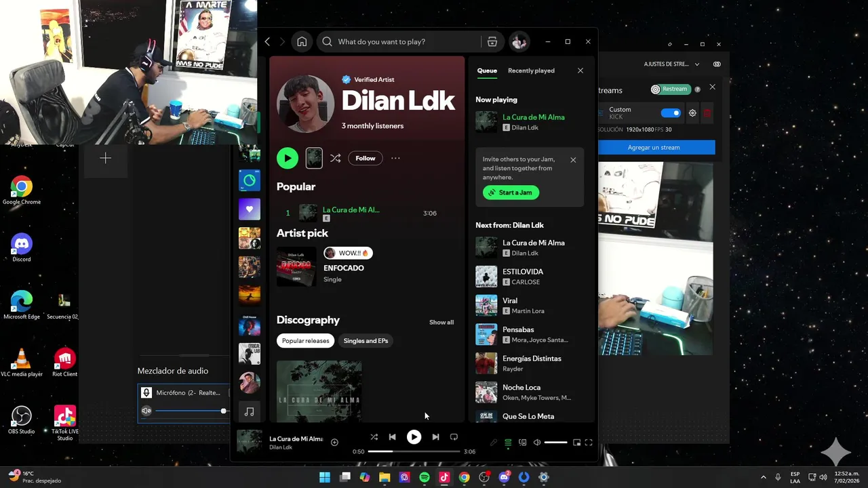The height and width of the screenshot is (488, 868).
Task: Open taskbar clock and date
Action: [846, 477]
